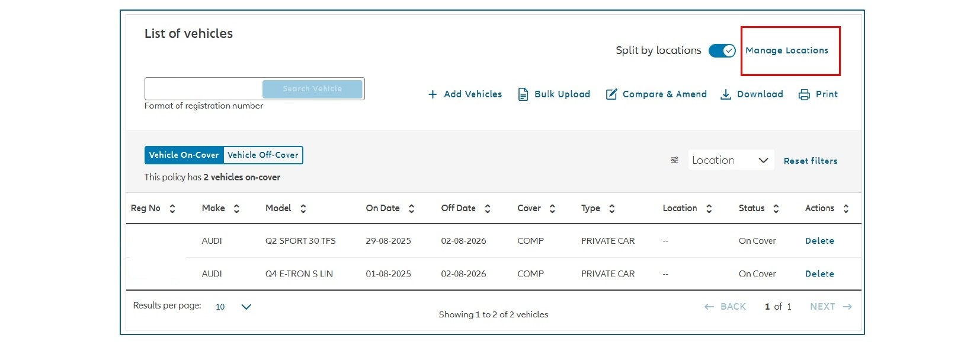Viewport: 980px width, 350px height.
Task: Click the document icon for Bulk Upload
Action: tap(523, 94)
